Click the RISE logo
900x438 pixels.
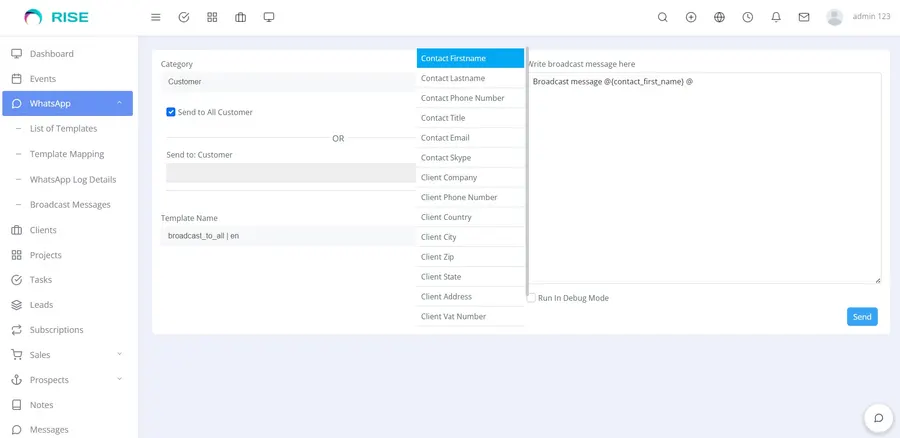coord(56,17)
